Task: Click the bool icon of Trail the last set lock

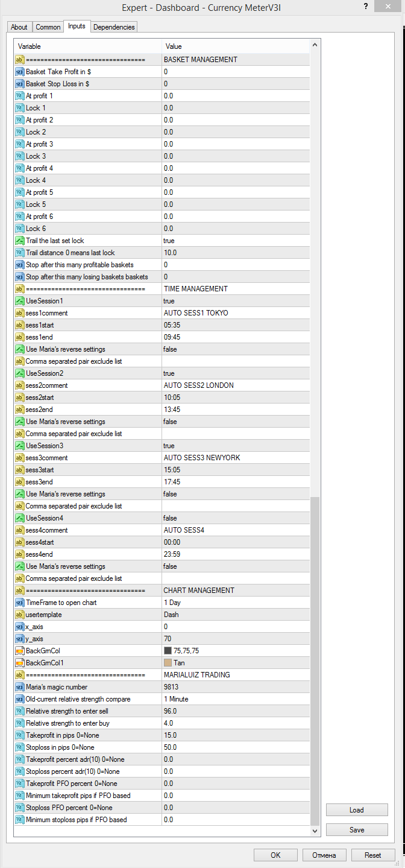Action: [x=19, y=241]
